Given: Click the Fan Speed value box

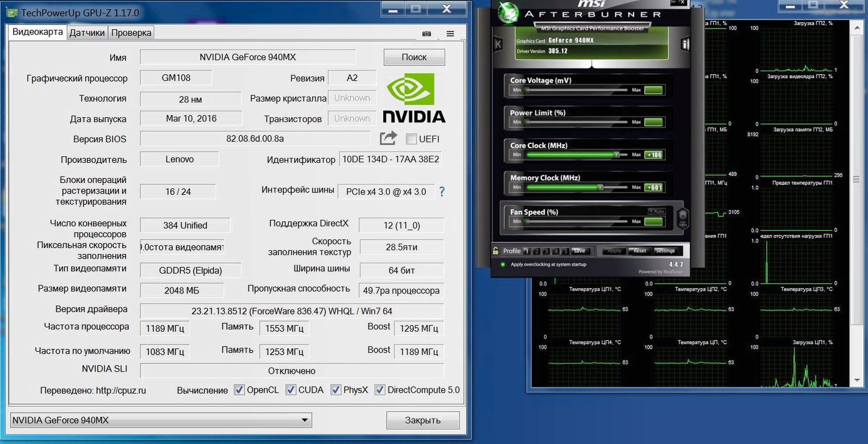Looking at the screenshot, I should click(x=654, y=222).
